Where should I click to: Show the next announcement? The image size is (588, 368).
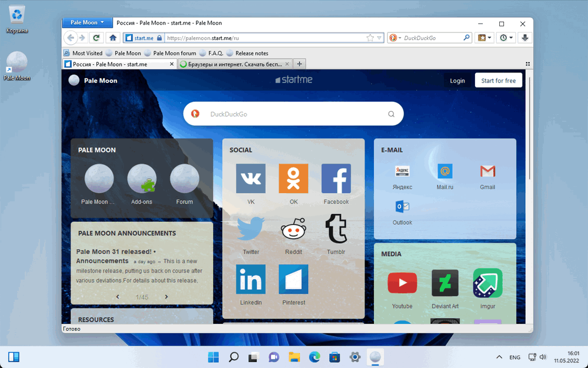pyautogui.click(x=166, y=297)
